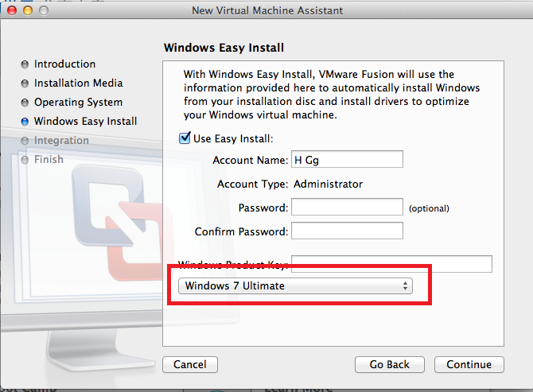Screen dimensions: 533x392
Task: Click the (optional) label beside Password
Action: coord(429,208)
